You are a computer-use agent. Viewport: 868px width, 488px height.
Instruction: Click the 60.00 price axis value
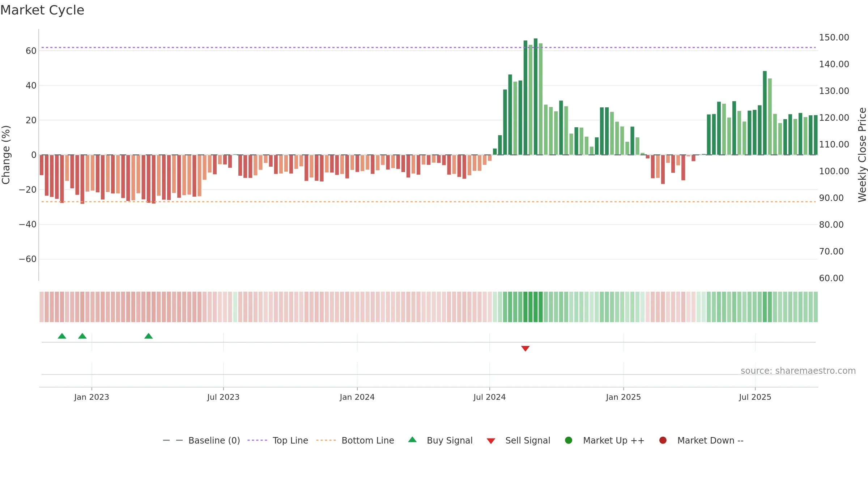pyautogui.click(x=831, y=278)
